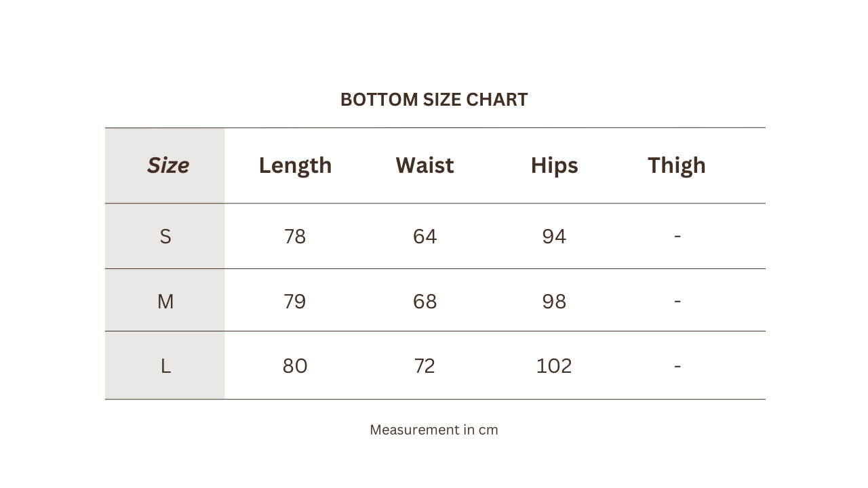Click waist value 72 for size L
The height and width of the screenshot is (488, 868).
[x=425, y=366]
